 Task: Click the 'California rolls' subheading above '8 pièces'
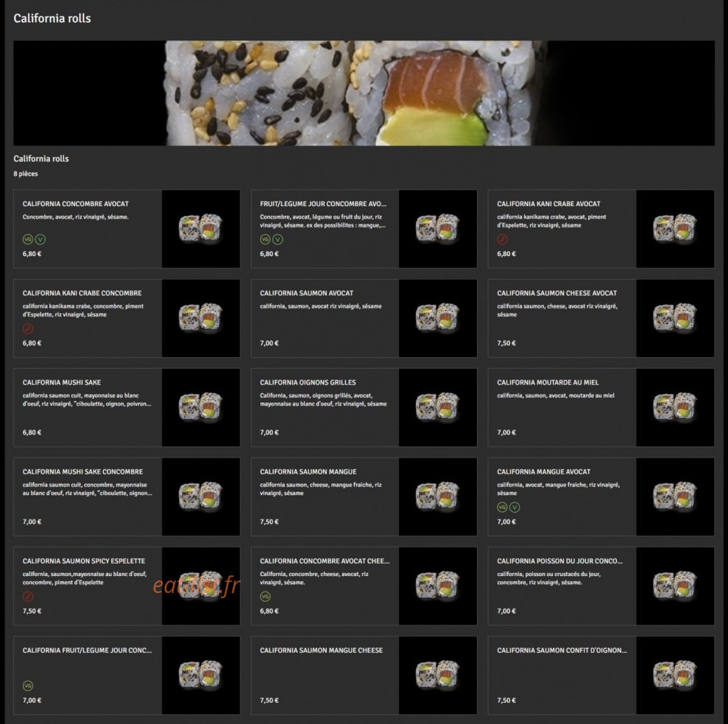[41, 159]
